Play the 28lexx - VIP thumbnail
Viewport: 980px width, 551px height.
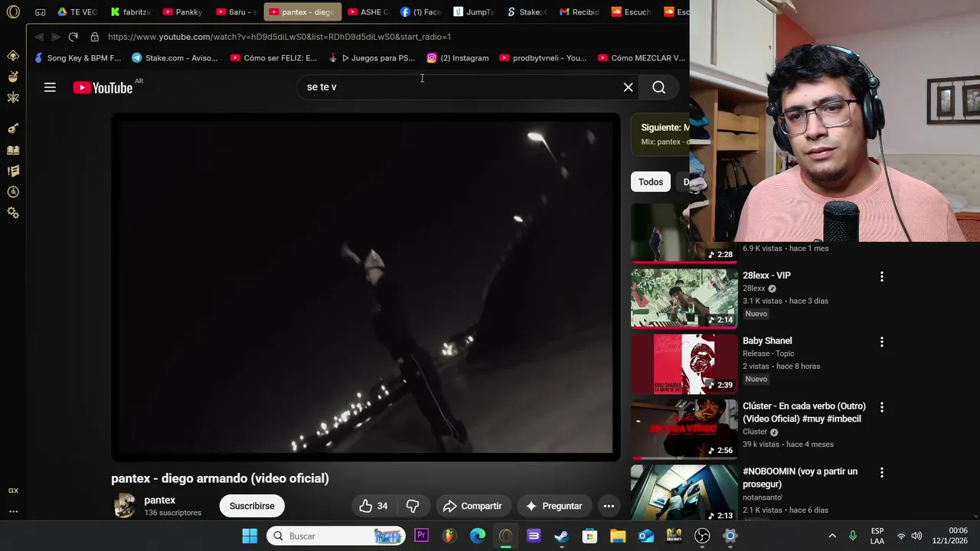(684, 298)
